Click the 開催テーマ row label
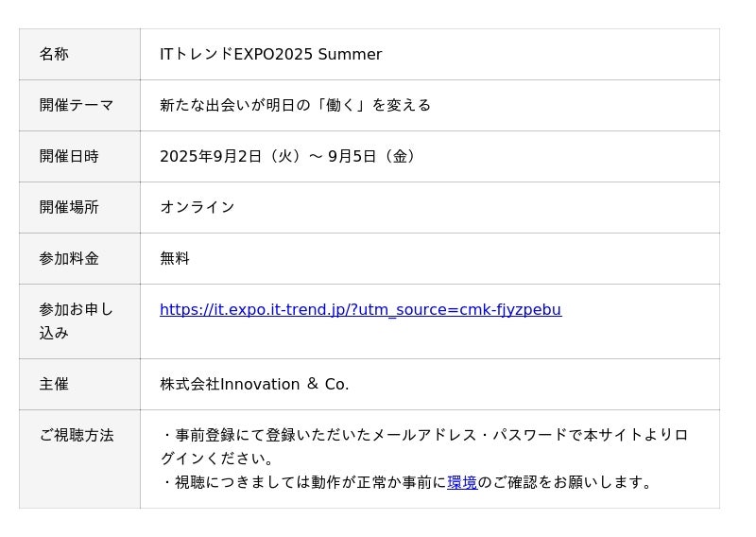The height and width of the screenshot is (537, 756). (77, 106)
